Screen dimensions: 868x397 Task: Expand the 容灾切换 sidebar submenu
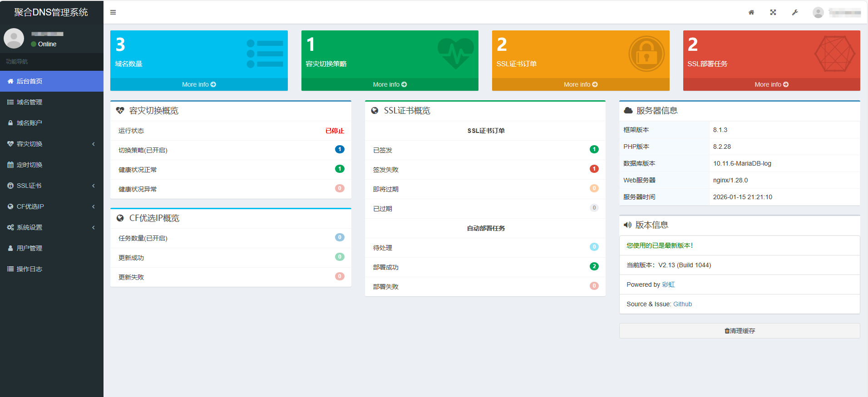tap(51, 144)
